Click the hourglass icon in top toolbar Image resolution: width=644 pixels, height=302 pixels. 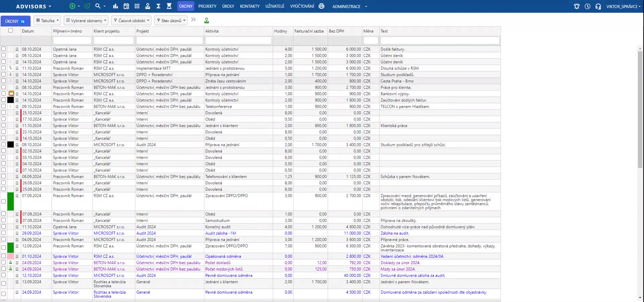(169, 6)
